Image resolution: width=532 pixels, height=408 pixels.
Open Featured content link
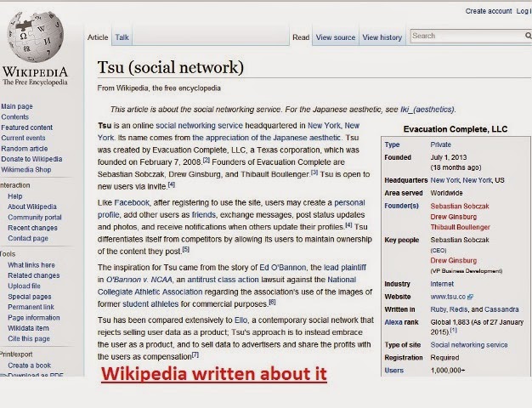click(27, 127)
